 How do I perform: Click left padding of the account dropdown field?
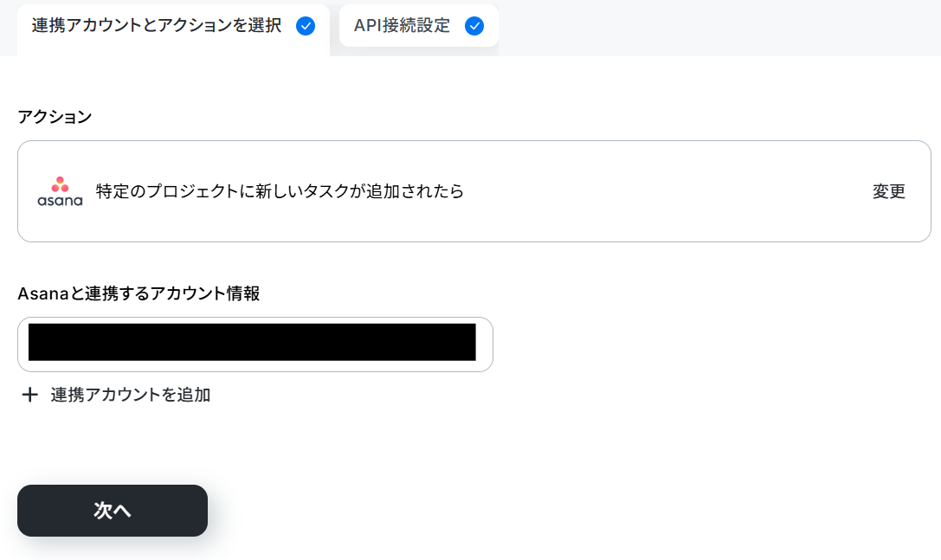tap(23, 344)
